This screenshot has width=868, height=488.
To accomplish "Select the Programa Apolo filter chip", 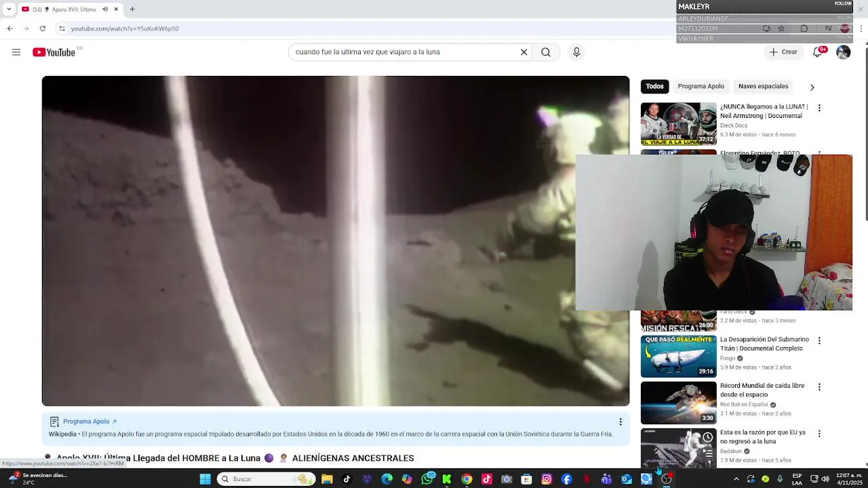I will point(701,86).
